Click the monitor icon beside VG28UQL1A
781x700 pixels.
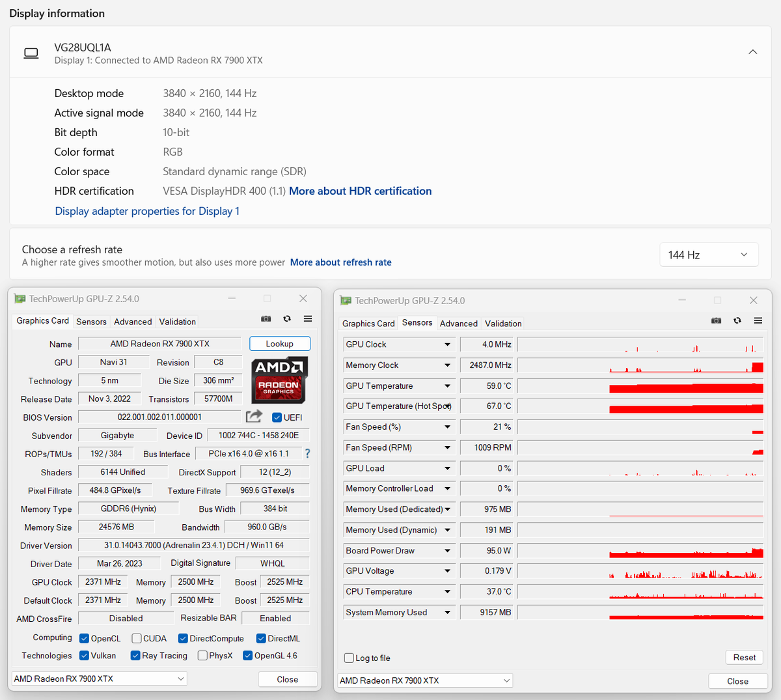click(31, 53)
